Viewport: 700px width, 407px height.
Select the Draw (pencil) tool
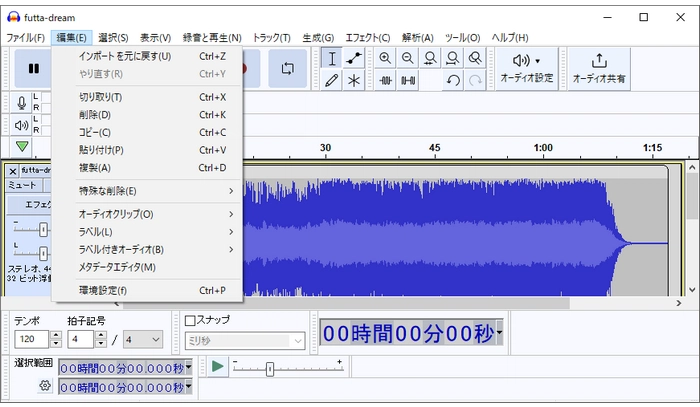click(x=332, y=81)
